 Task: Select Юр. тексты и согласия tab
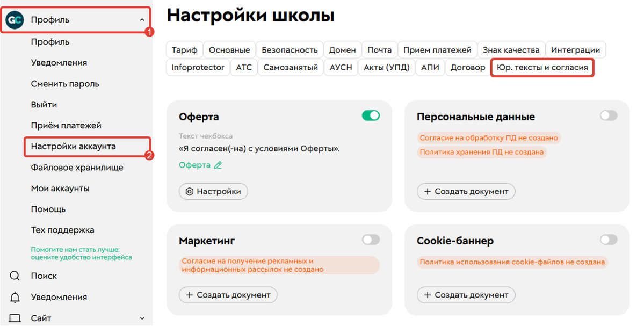[542, 67]
